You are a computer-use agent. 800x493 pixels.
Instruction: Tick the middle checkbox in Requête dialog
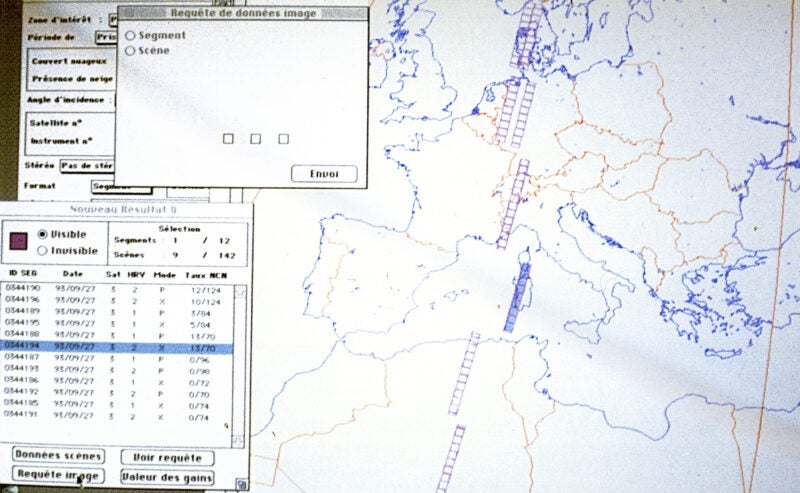click(x=256, y=139)
